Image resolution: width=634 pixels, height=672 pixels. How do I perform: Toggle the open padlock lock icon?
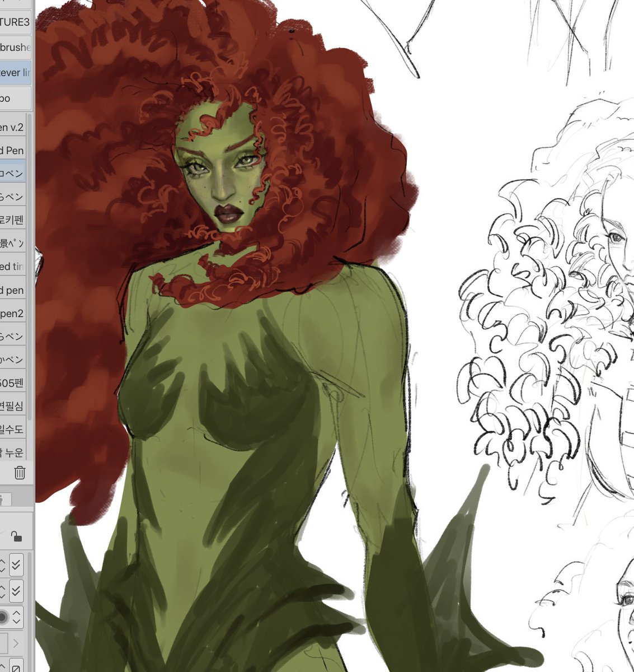[x=16, y=536]
